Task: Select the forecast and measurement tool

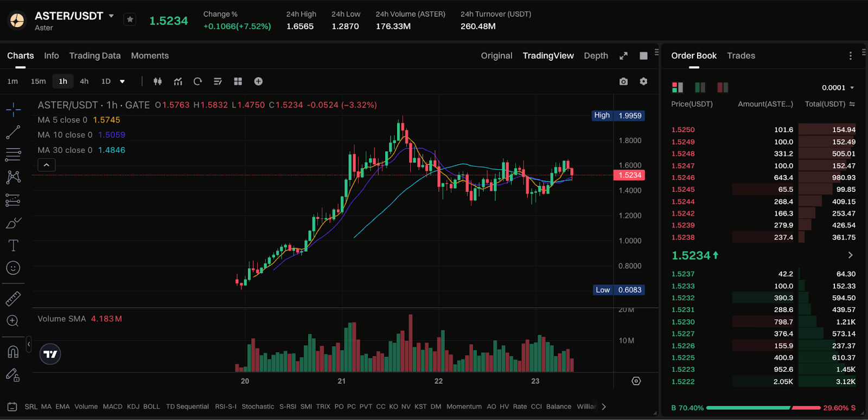Action: tap(13, 200)
